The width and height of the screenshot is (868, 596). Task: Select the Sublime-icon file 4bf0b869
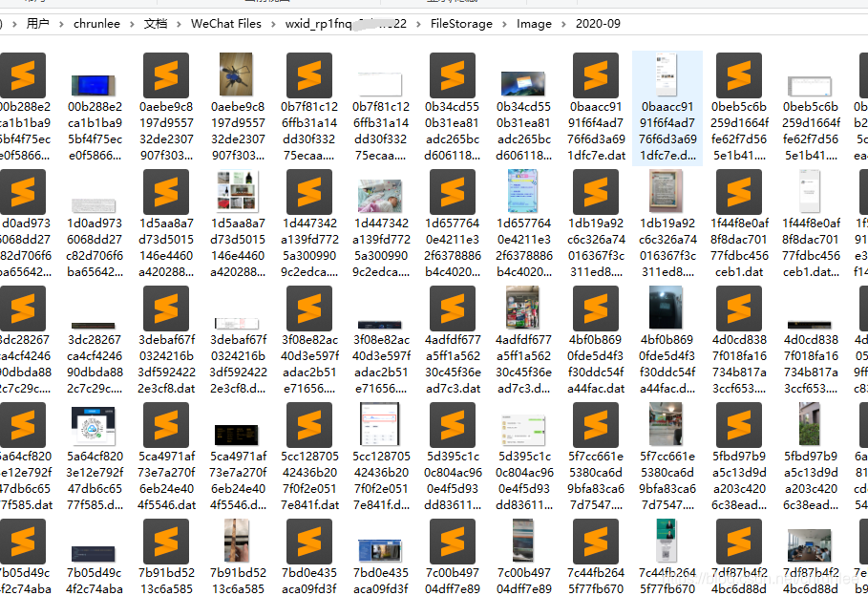coord(596,309)
